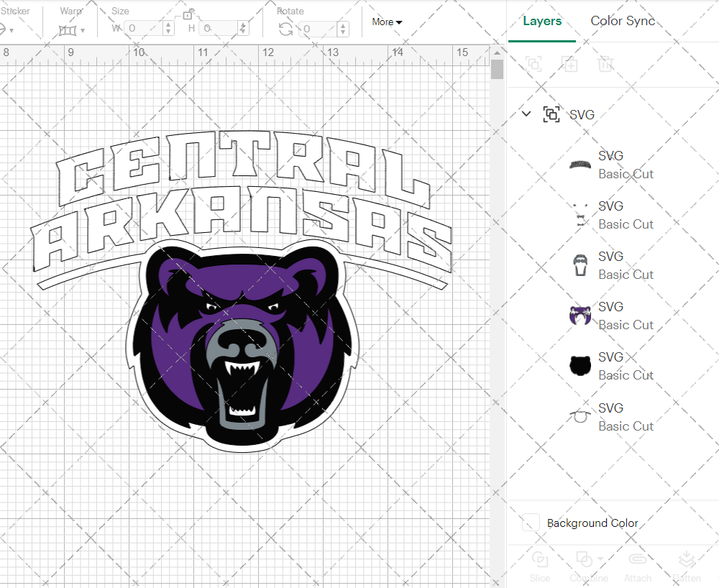Select the purple bear face Basic Cut layer
The width and height of the screenshot is (719, 588).
(580, 315)
